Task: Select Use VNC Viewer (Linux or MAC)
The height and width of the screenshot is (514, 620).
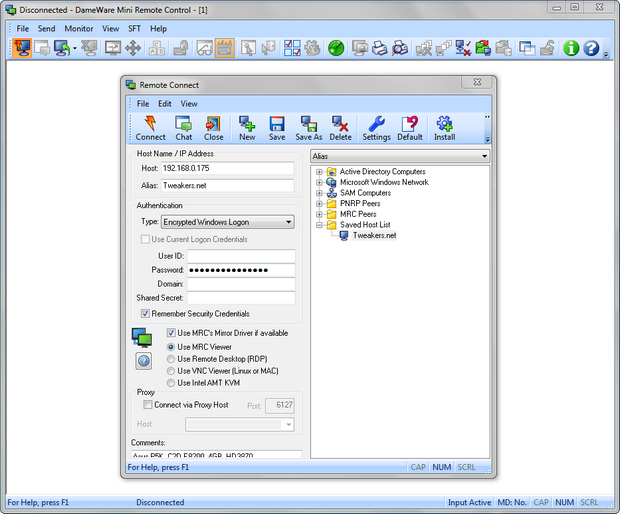Action: [x=171, y=371]
